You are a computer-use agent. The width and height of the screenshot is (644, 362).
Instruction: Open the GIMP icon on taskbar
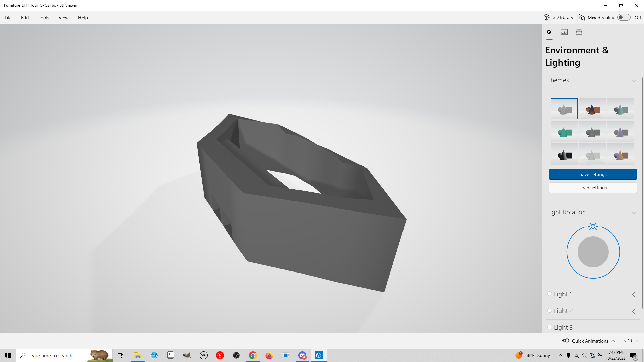tap(187, 355)
